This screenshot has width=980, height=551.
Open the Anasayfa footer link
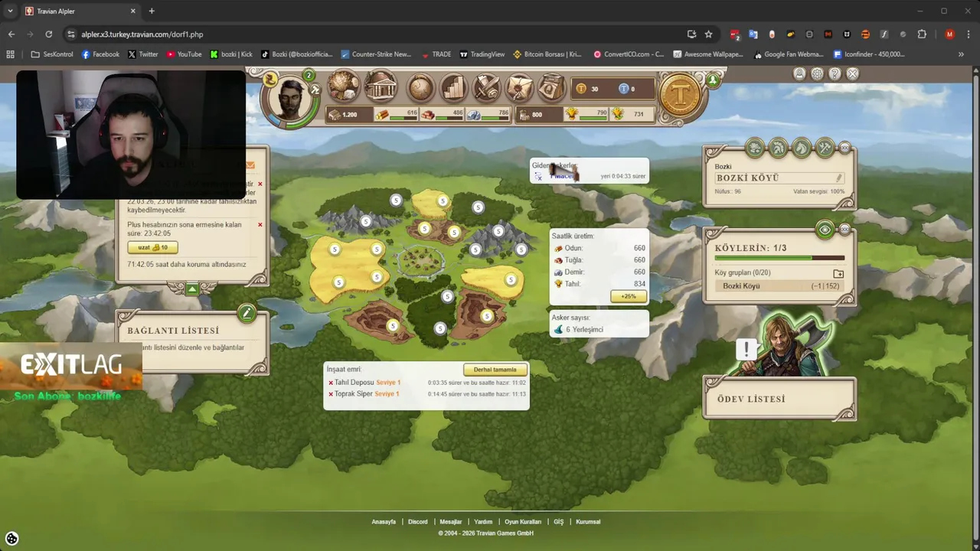click(384, 522)
